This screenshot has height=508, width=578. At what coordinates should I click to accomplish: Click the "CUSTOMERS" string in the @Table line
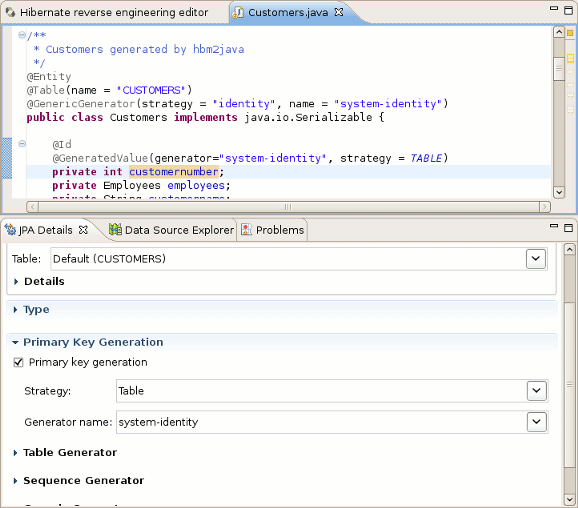click(x=151, y=90)
